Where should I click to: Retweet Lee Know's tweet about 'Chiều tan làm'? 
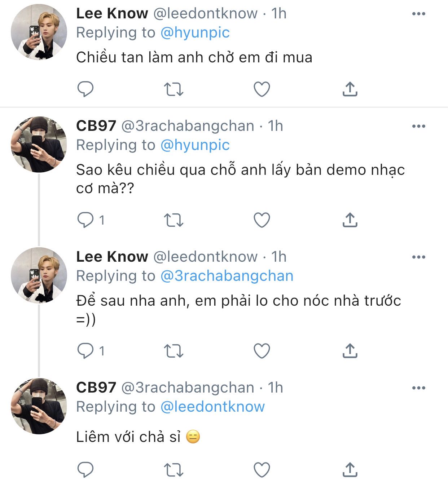pos(174,89)
